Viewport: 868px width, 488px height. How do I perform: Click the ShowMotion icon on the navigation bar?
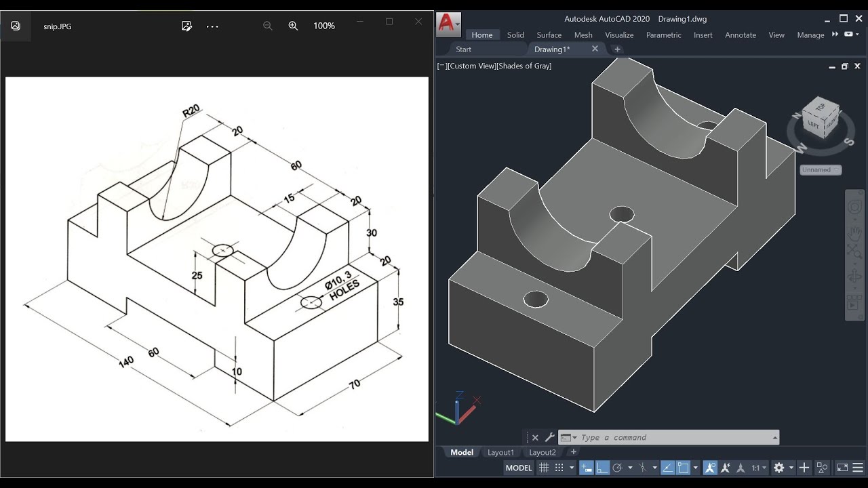(853, 301)
